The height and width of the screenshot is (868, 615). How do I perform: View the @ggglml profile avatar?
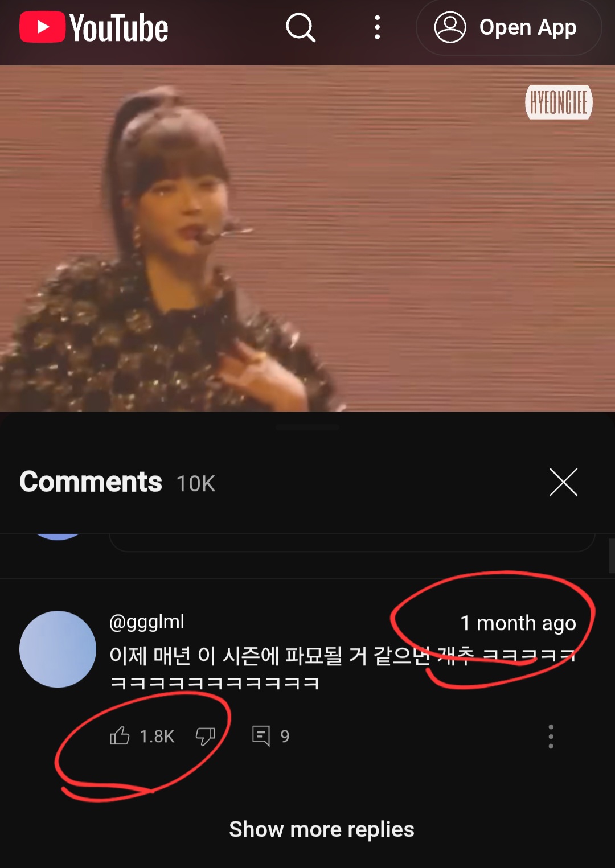[x=58, y=649]
